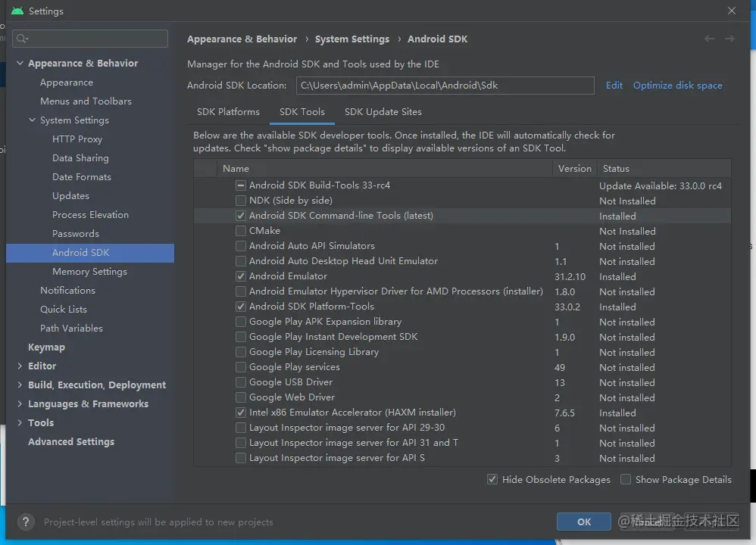This screenshot has width=756, height=545.
Task: Click the OK button
Action: [x=584, y=522]
